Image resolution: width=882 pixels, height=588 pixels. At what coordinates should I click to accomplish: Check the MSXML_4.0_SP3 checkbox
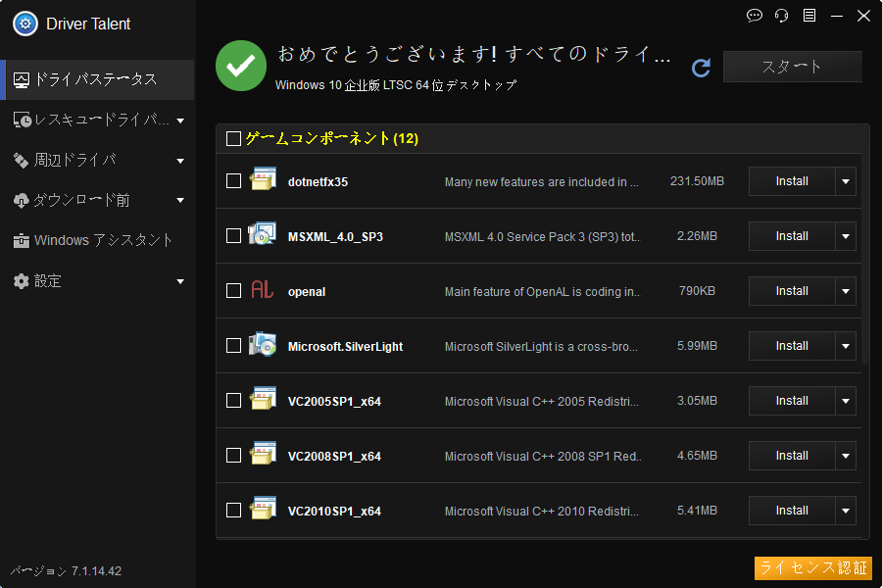pos(233,235)
